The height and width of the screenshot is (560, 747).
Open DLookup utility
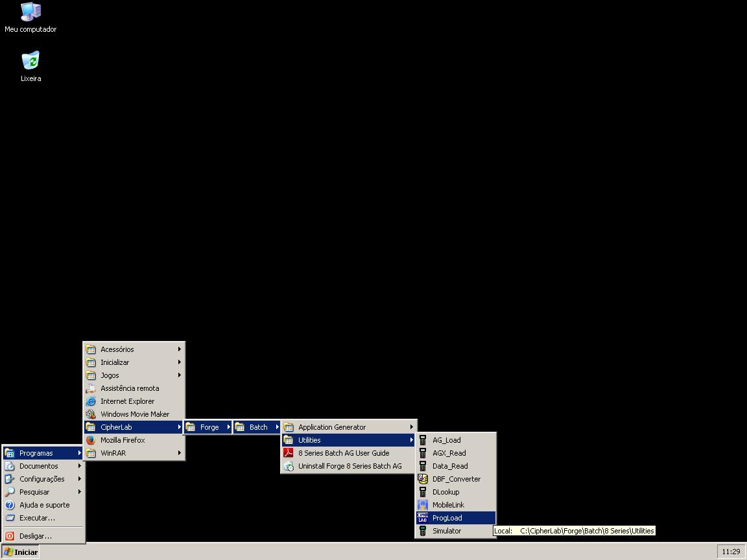[456, 492]
